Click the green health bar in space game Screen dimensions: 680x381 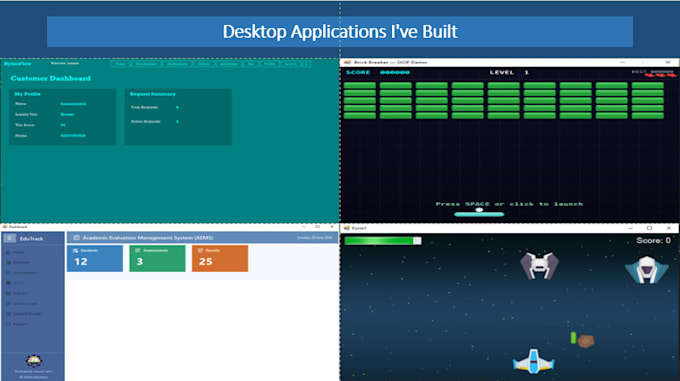click(x=382, y=241)
